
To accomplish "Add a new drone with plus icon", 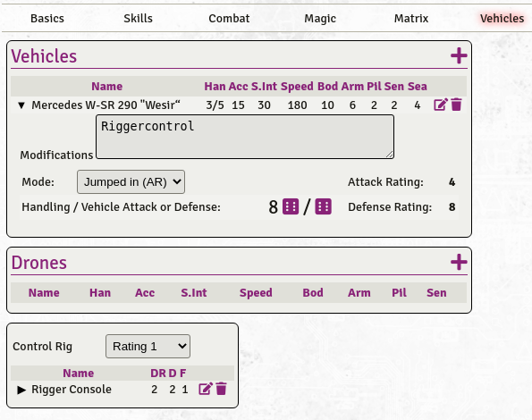I will [x=459, y=262].
